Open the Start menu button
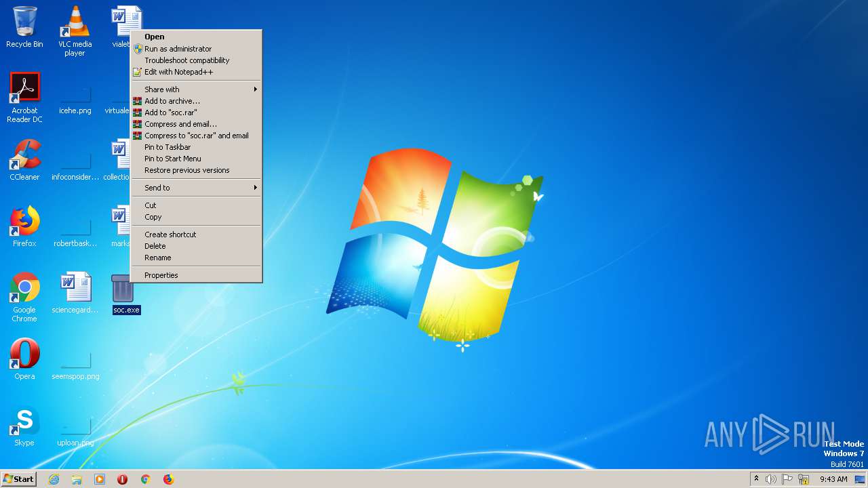The height and width of the screenshot is (488, 868). pyautogui.click(x=18, y=479)
